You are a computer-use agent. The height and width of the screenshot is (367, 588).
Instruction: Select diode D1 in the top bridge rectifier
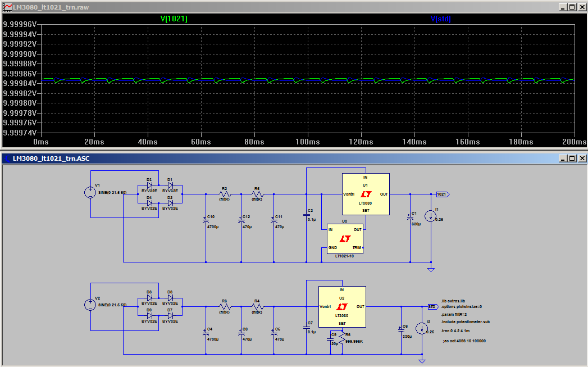tap(170, 185)
